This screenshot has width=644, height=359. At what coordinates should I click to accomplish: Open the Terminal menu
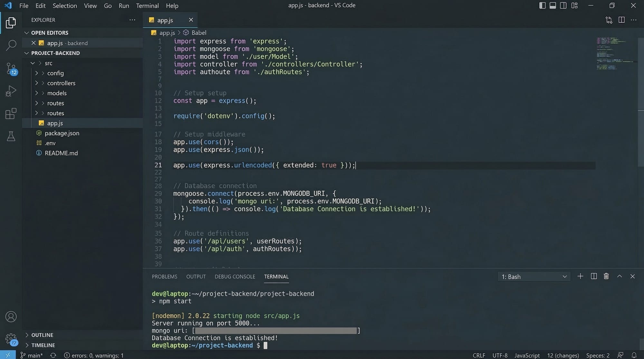coord(147,5)
